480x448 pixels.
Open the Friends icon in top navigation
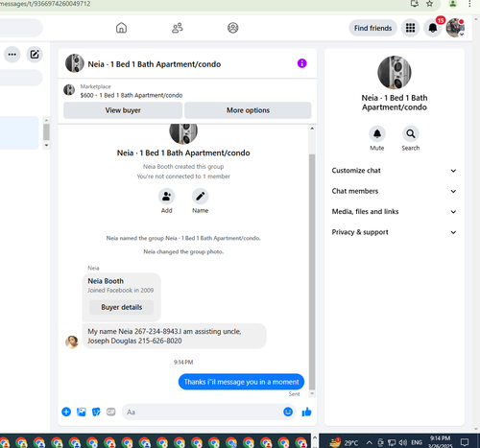(178, 28)
